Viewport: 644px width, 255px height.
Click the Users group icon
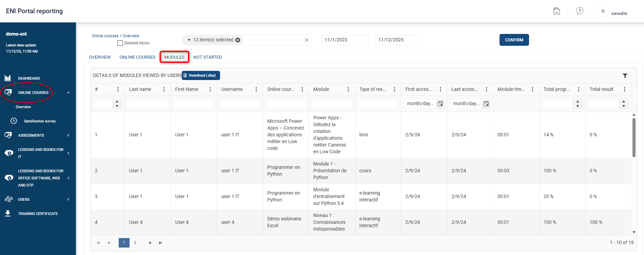tap(8, 199)
